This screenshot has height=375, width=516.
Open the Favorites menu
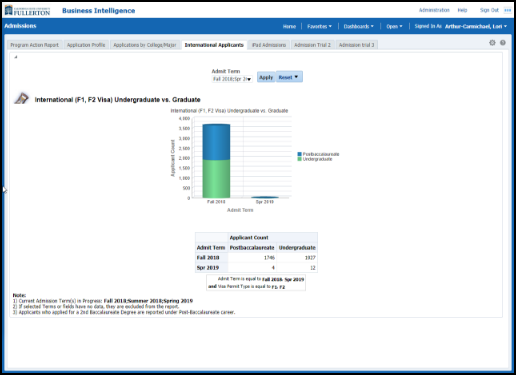[319, 26]
